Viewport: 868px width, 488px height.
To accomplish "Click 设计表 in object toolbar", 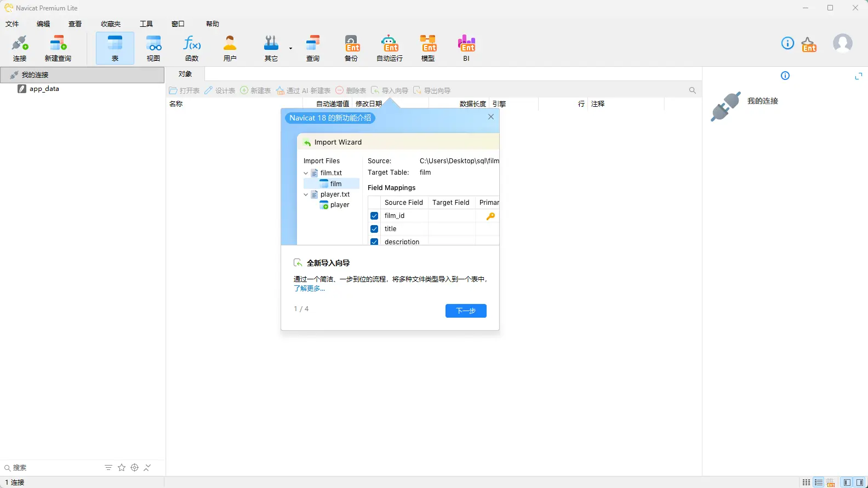I will [x=220, y=90].
